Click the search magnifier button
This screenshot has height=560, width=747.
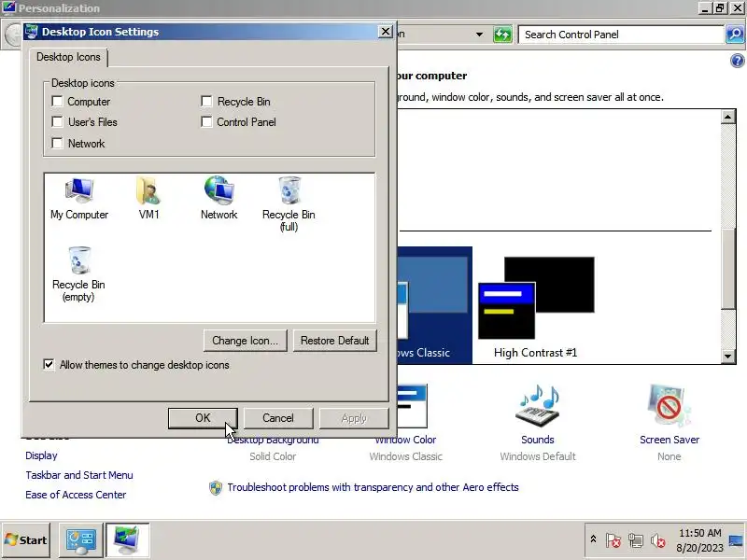(735, 35)
